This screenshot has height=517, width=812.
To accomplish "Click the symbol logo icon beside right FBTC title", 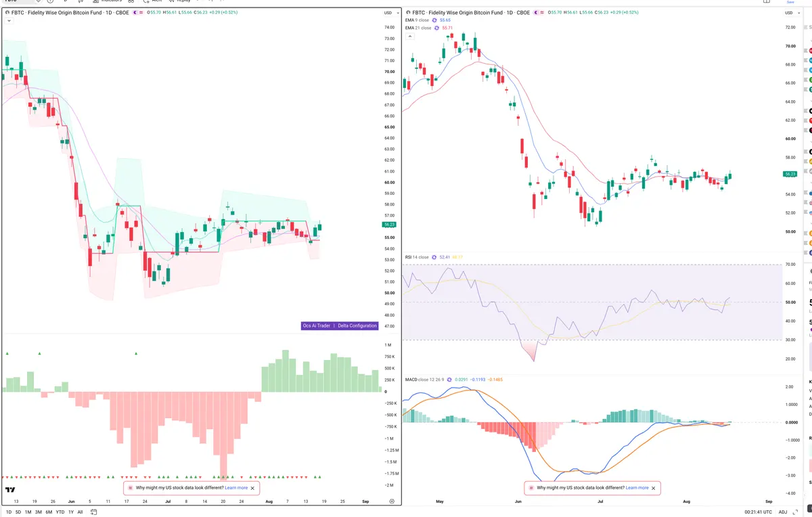I will coord(407,12).
